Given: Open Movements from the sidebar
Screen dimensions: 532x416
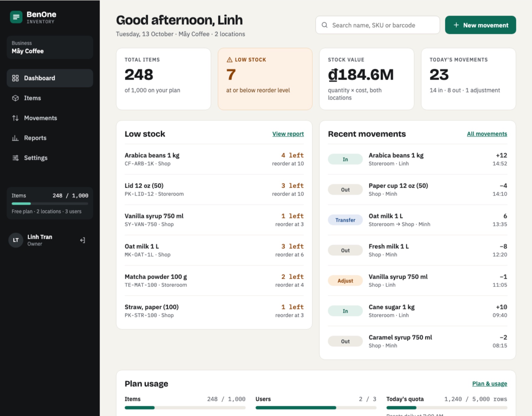Looking at the screenshot, I should coord(50,118).
